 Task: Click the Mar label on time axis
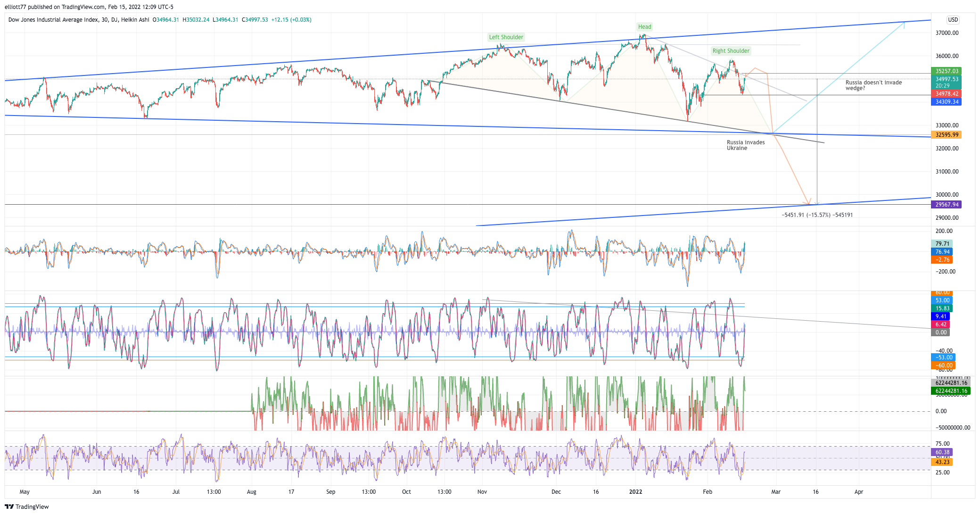pyautogui.click(x=775, y=492)
